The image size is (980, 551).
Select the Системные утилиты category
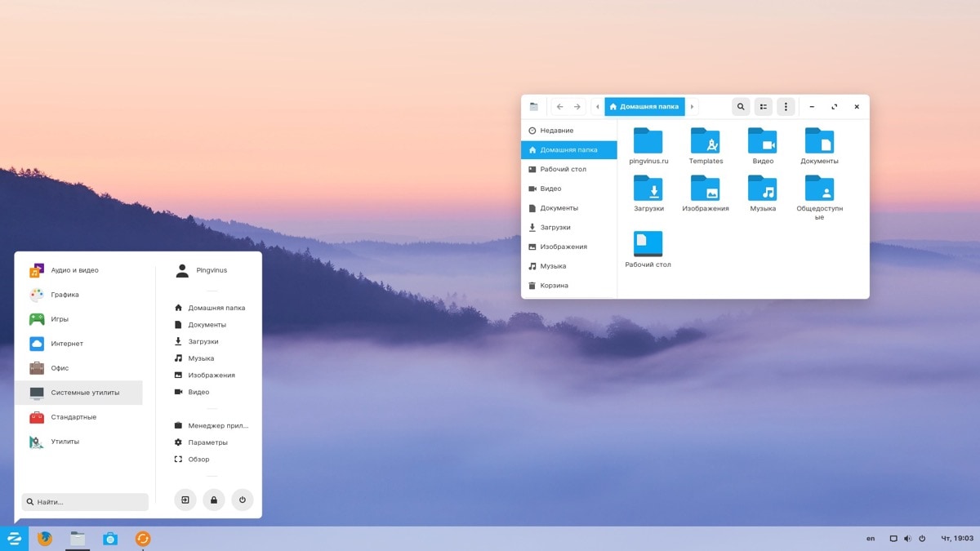tap(78, 393)
